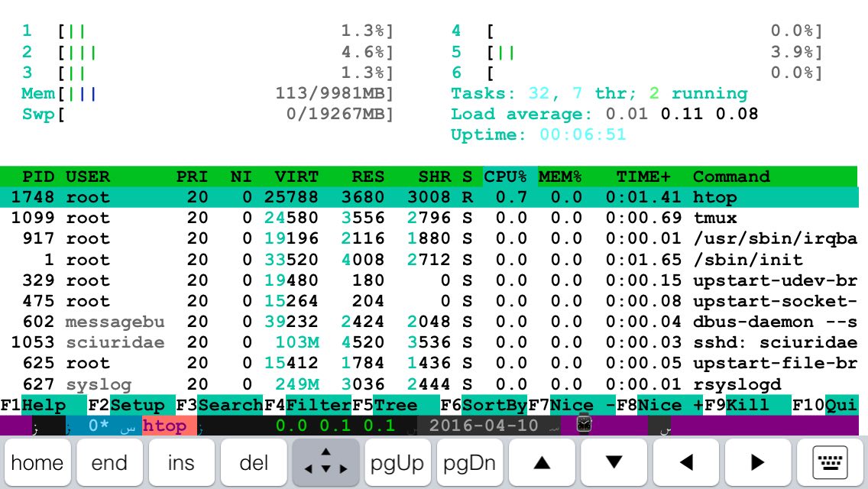Open F6 SortBy options
This screenshot has height=489, width=868.
[x=484, y=405]
